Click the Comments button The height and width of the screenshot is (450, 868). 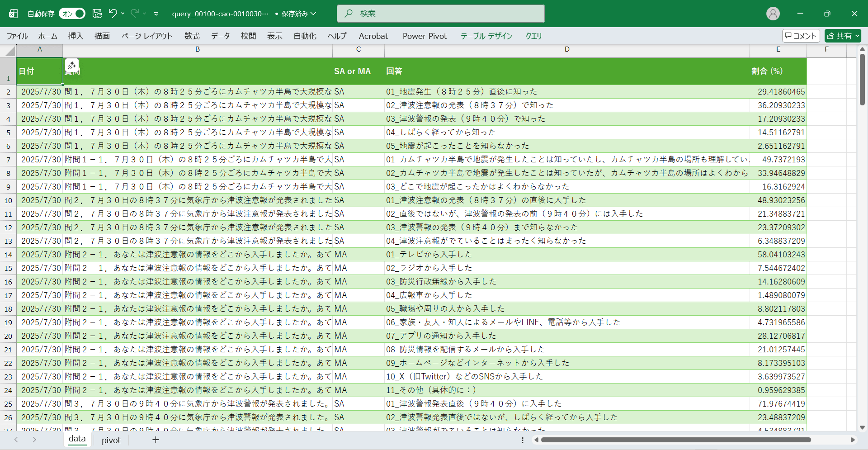(x=801, y=36)
